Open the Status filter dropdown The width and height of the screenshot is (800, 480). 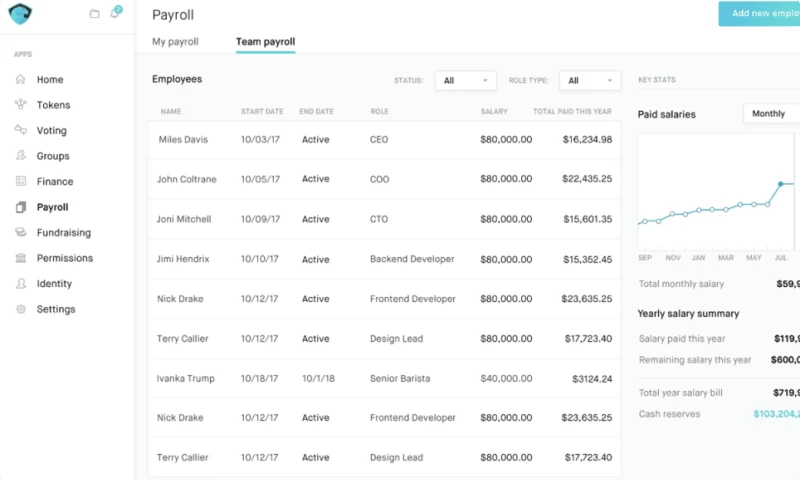tap(465, 81)
